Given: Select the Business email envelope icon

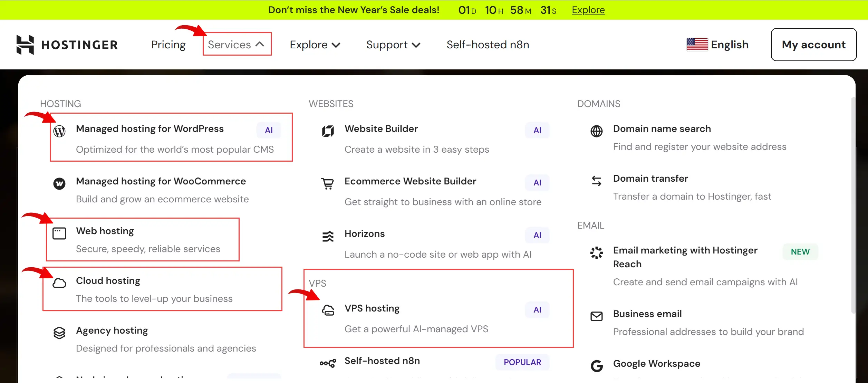Looking at the screenshot, I should [x=597, y=316].
